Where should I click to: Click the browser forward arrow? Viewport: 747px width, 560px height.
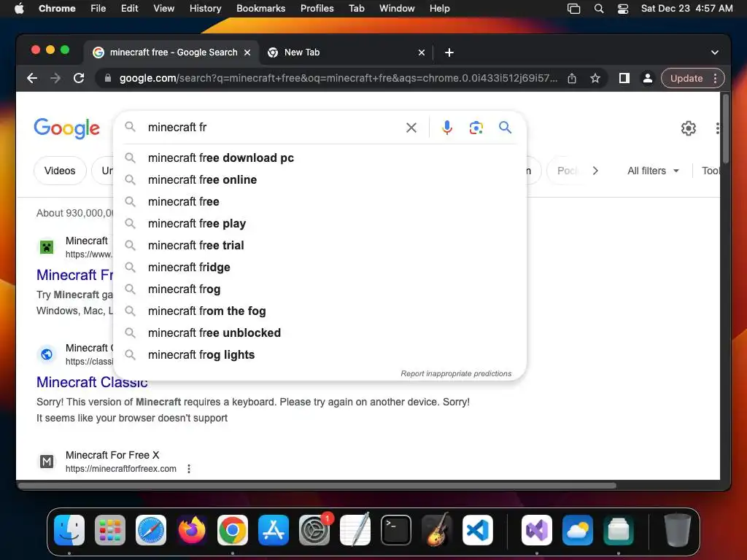(x=55, y=78)
